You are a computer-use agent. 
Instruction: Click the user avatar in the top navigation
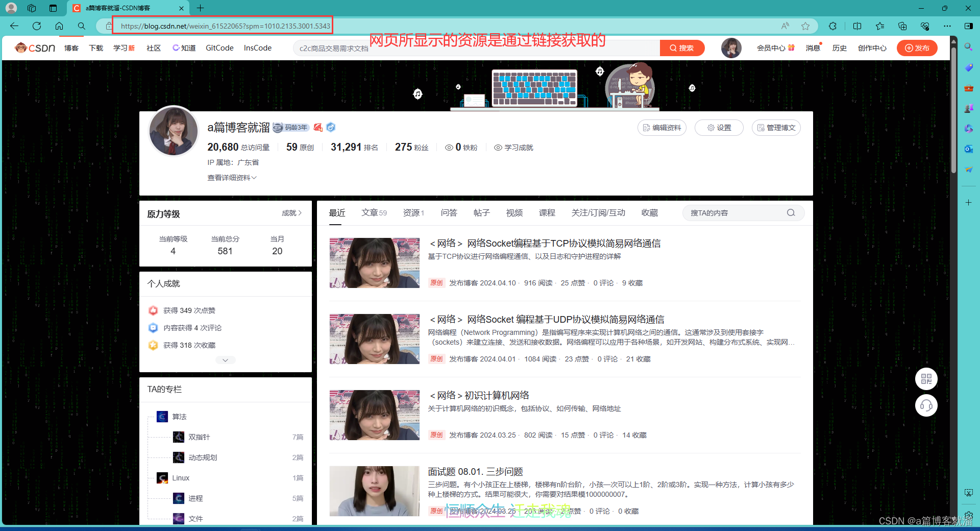pyautogui.click(x=731, y=47)
